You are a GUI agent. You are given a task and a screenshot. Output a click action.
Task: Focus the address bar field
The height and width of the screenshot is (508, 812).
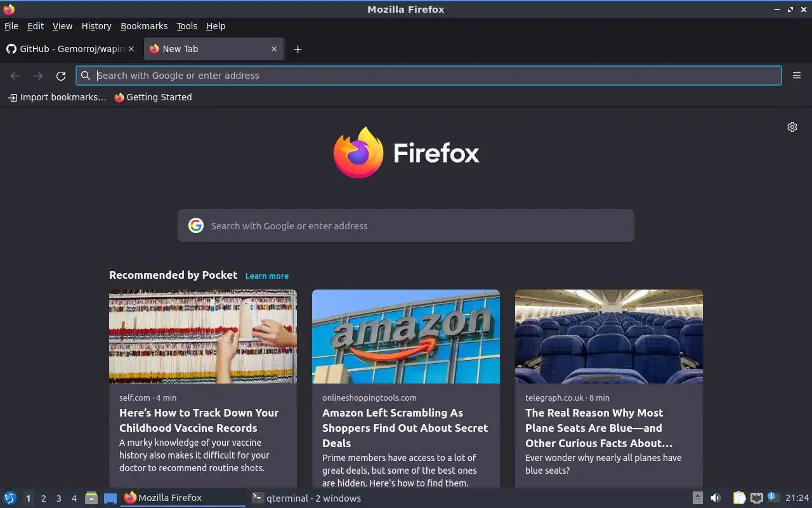click(429, 76)
